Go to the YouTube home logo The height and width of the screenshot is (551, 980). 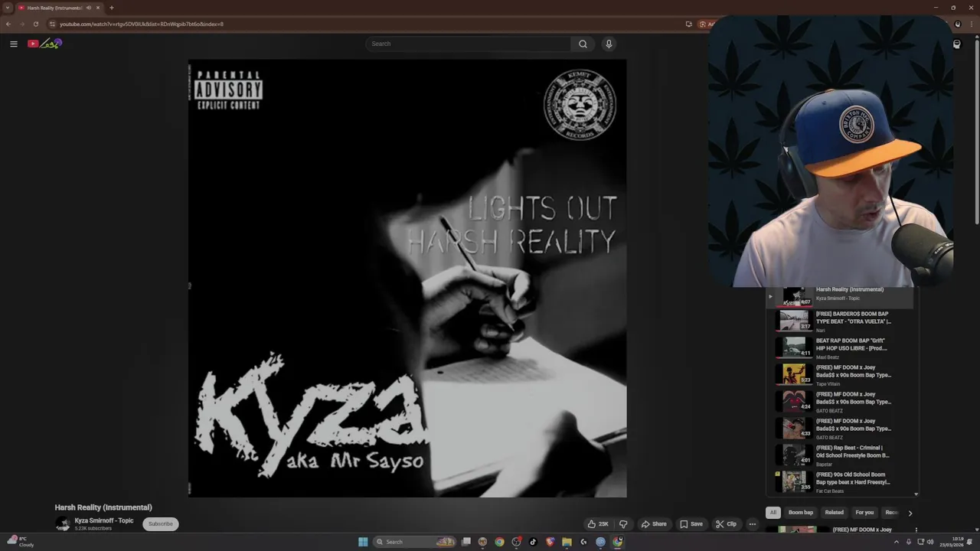click(x=44, y=44)
